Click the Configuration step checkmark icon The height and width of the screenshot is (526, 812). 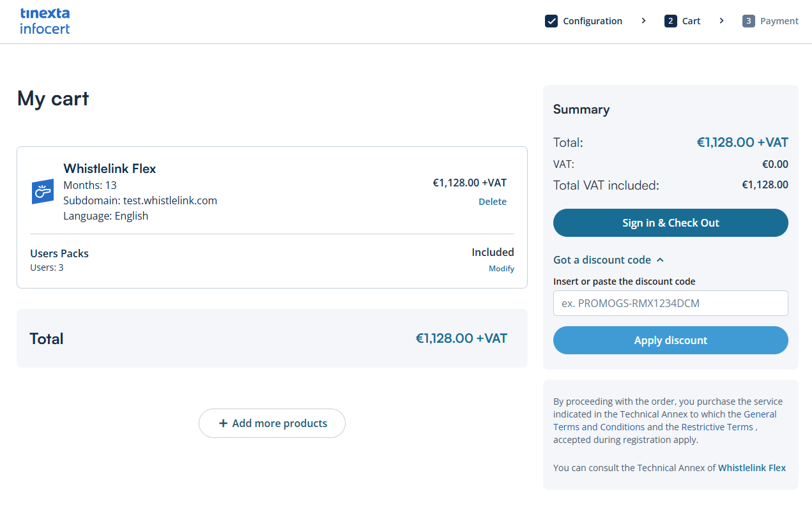coord(551,21)
